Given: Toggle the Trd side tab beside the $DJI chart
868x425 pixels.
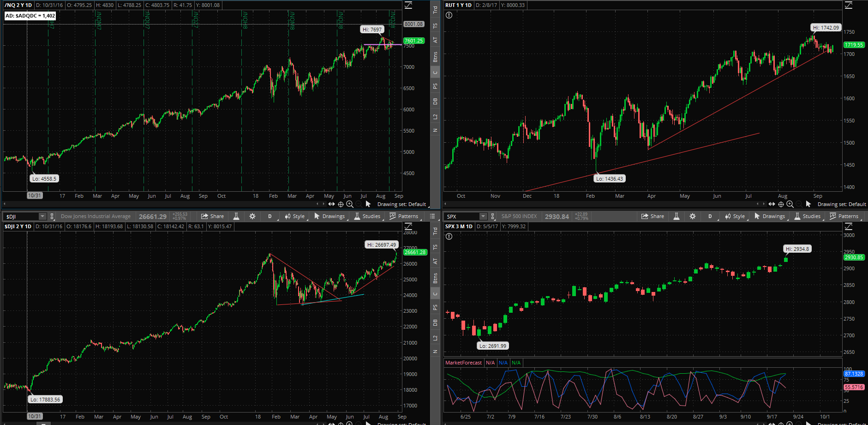Looking at the screenshot, I should 435,231.
